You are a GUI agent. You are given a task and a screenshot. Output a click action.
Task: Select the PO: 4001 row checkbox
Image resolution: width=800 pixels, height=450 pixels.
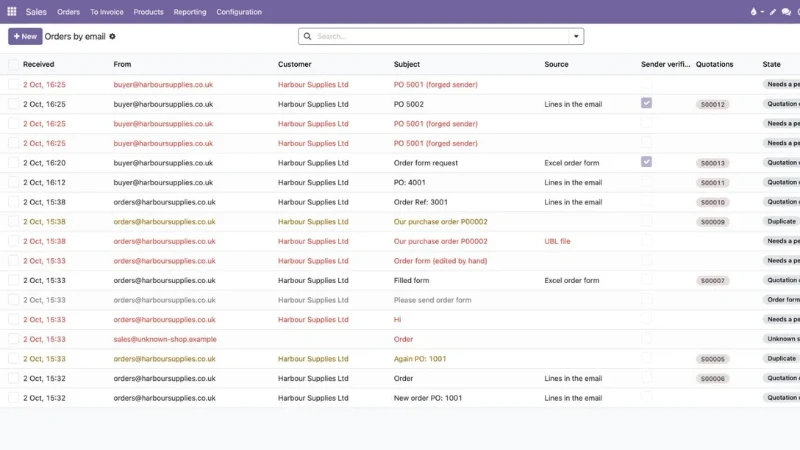coord(13,182)
